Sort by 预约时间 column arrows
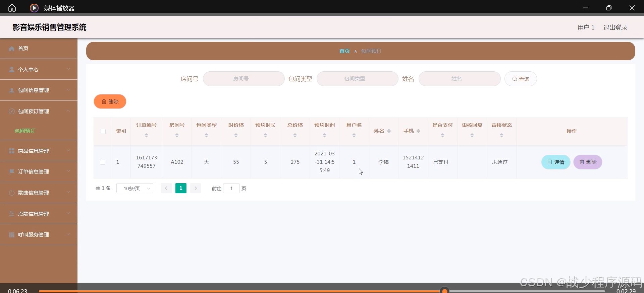Screen dimensions: 644x293 tap(324, 135)
